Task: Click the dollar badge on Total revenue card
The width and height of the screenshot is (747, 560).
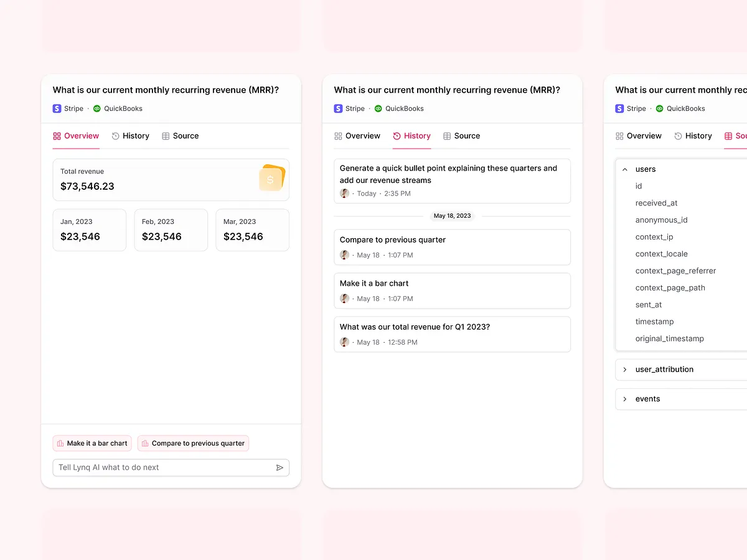Action: point(271,179)
